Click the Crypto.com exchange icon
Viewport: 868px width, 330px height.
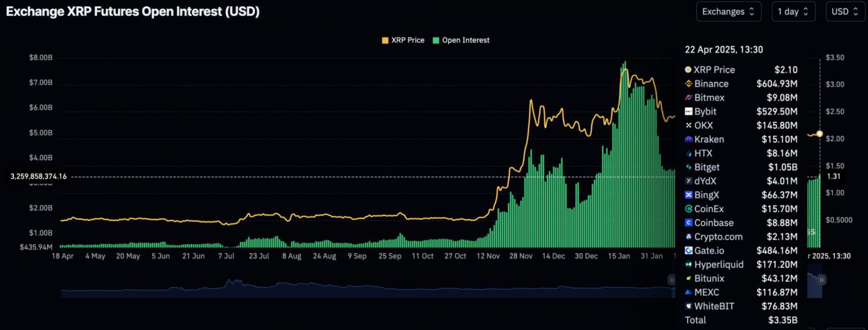(x=688, y=237)
